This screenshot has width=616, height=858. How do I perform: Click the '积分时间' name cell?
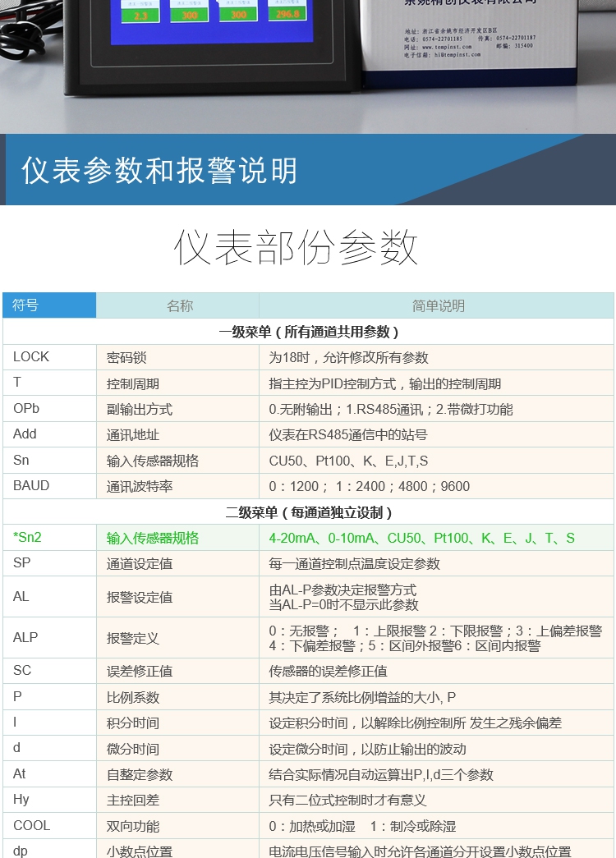[177, 723]
